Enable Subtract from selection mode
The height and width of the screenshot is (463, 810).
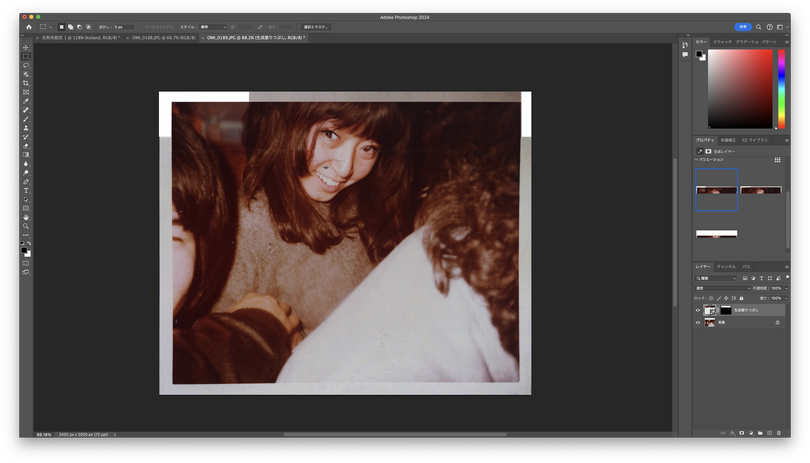point(79,27)
